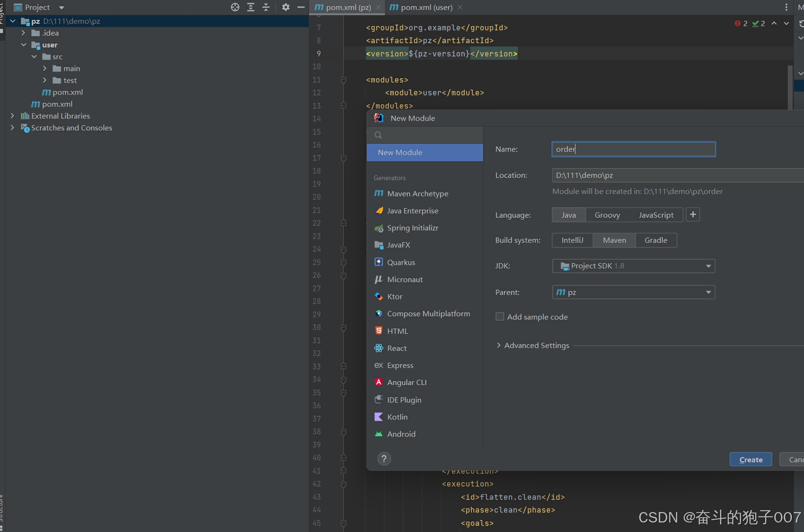The image size is (804, 532).
Task: Choose Gradle build system
Action: coord(656,240)
